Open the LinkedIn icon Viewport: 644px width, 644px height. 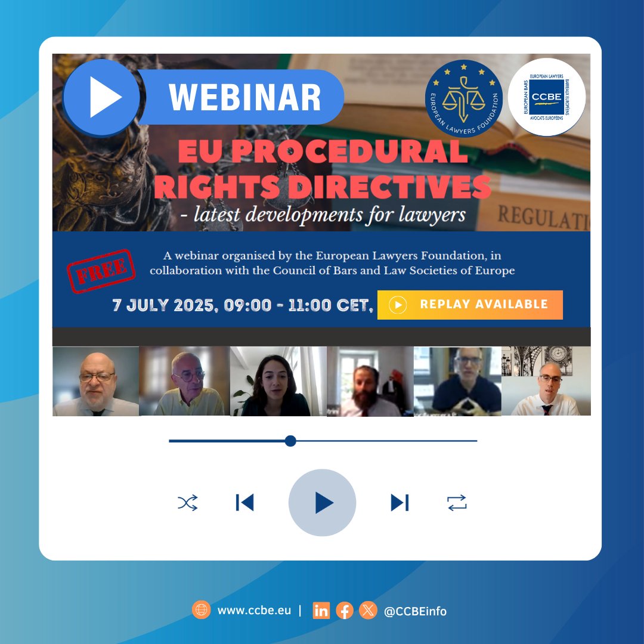click(x=321, y=611)
